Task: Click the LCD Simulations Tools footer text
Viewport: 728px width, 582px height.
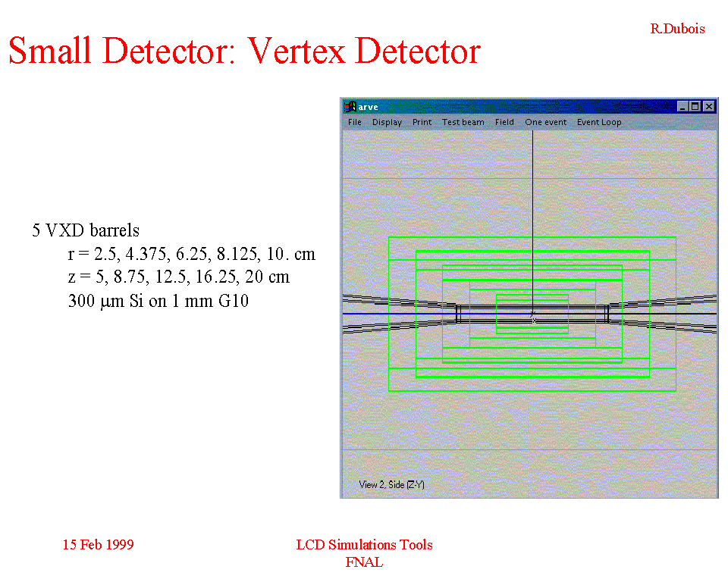Action: (x=364, y=544)
